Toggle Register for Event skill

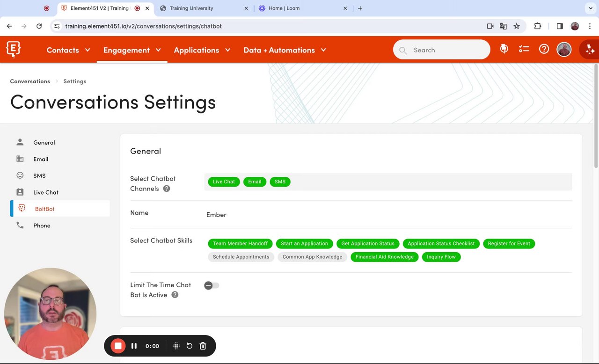coord(509,243)
